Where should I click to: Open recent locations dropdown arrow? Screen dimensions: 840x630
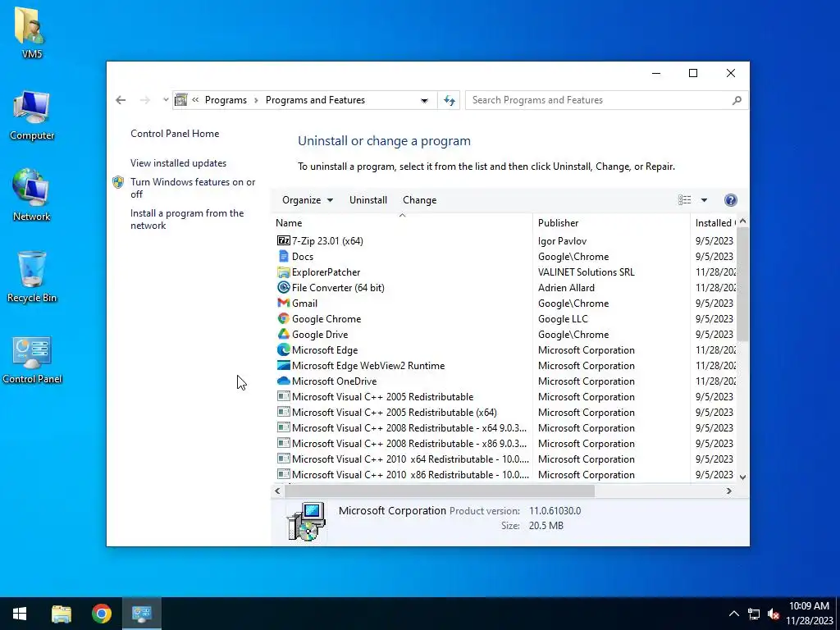point(166,100)
